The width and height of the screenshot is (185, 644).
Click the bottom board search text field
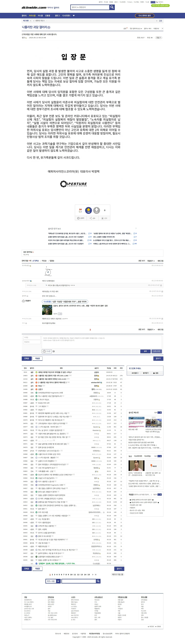tap(79, 581)
